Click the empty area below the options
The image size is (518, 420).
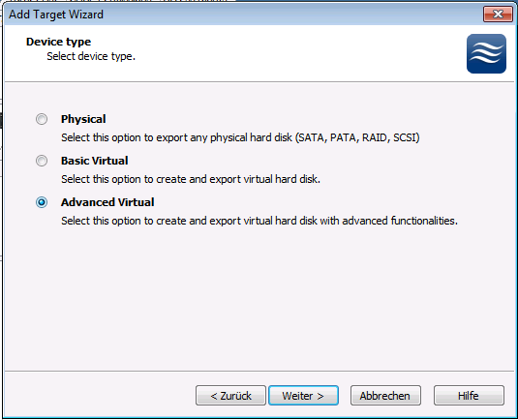coord(259,297)
